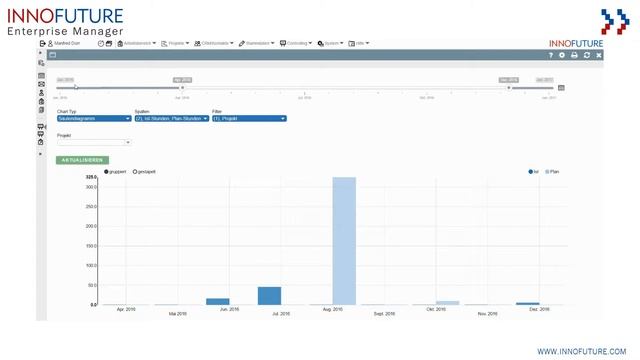640x360 pixels.
Task: Click the INNOFUTURE logo at toolbar right
Action: (576, 44)
